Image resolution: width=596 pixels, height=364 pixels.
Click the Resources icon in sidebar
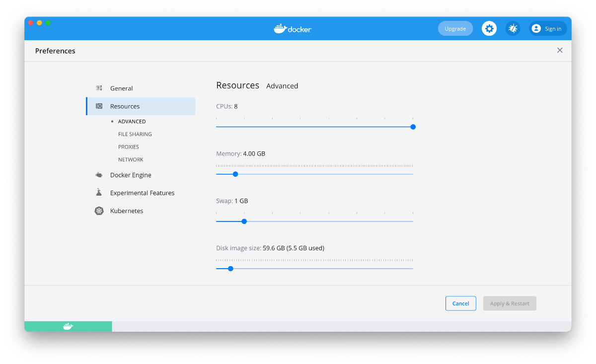pyautogui.click(x=99, y=106)
